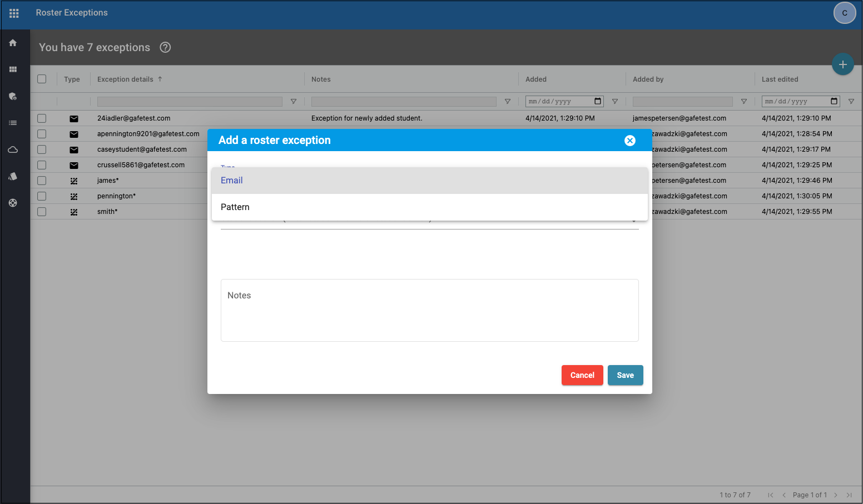Open the cloud icon in sidebar
Image resolution: width=863 pixels, height=504 pixels.
coord(13,149)
